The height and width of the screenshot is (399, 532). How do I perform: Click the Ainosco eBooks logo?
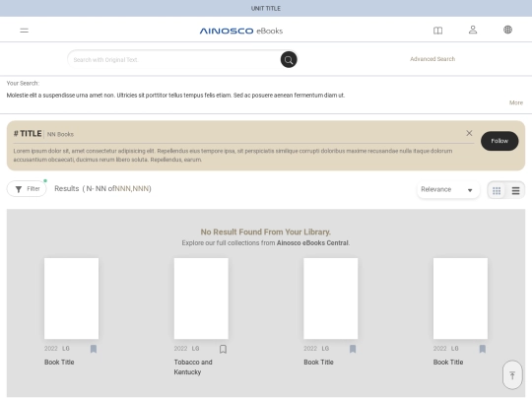(x=241, y=31)
